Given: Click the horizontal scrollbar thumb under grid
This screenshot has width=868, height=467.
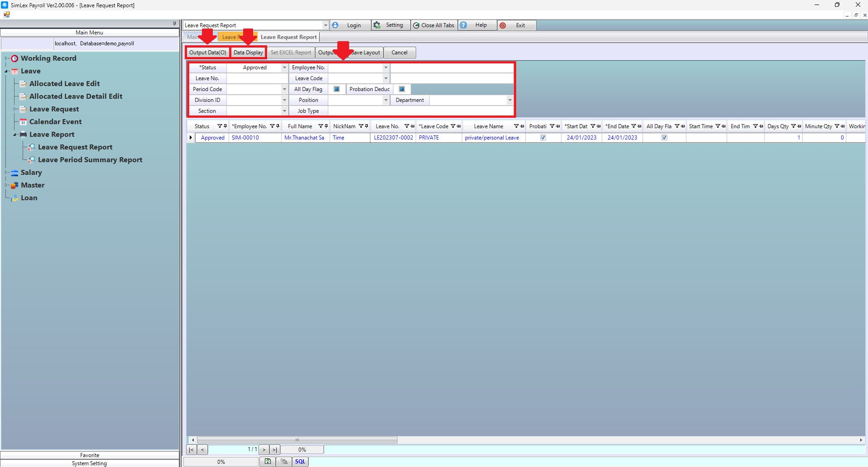Looking at the screenshot, I should (x=297, y=440).
